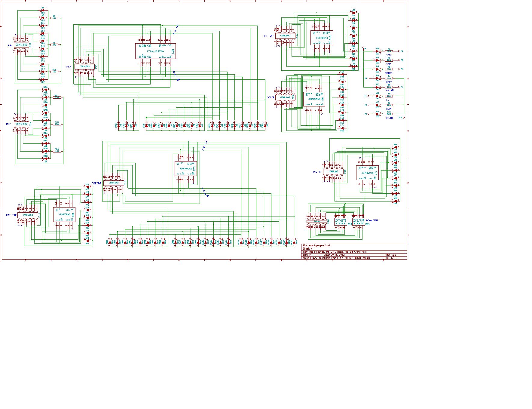Click the HBM indicator label

click(388, 109)
